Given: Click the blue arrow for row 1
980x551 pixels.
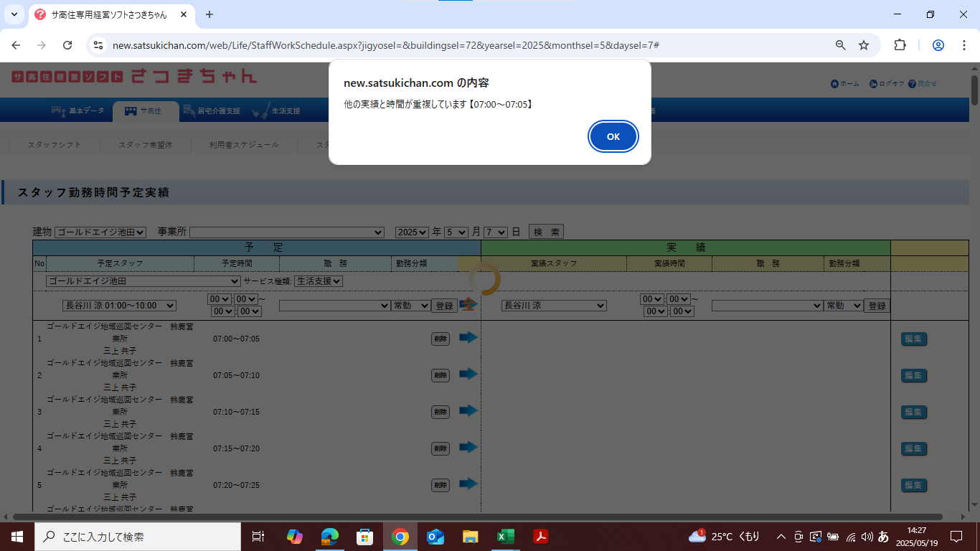Looking at the screenshot, I should point(468,337).
